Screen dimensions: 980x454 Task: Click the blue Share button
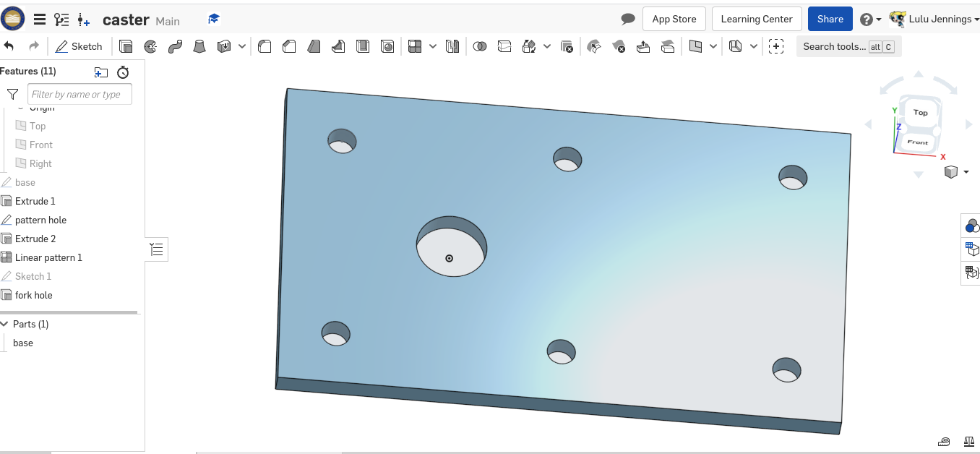coord(830,19)
